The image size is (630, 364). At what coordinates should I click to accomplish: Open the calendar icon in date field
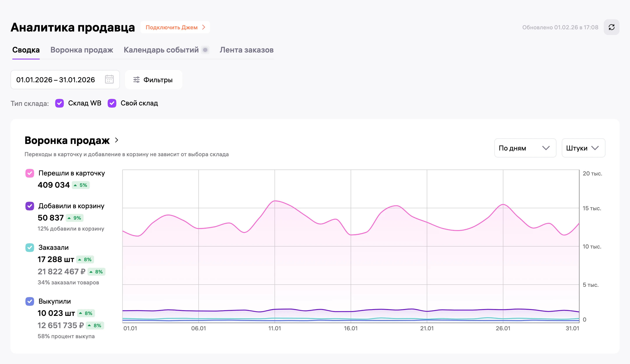pyautogui.click(x=109, y=79)
